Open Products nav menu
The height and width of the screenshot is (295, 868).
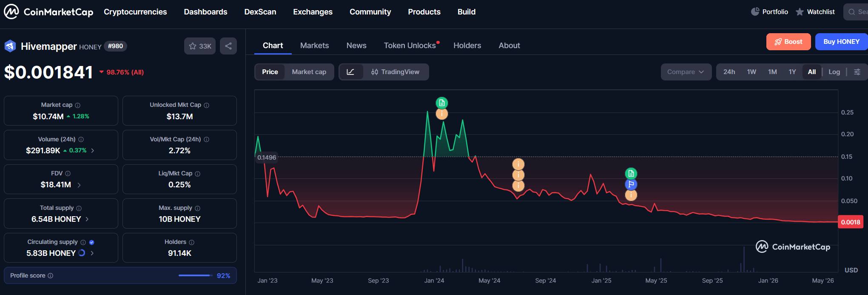tap(424, 12)
